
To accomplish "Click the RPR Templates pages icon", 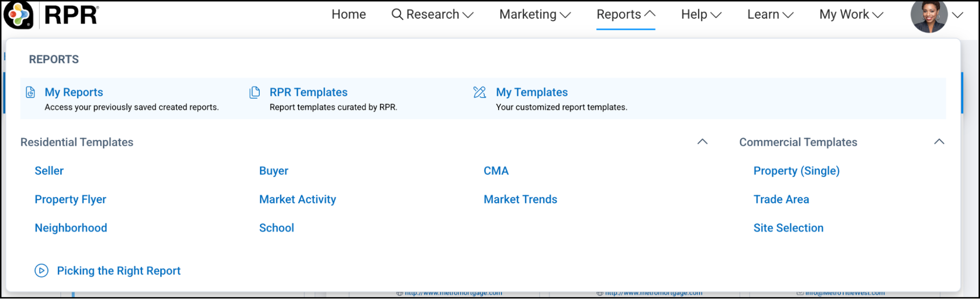I will click(254, 93).
